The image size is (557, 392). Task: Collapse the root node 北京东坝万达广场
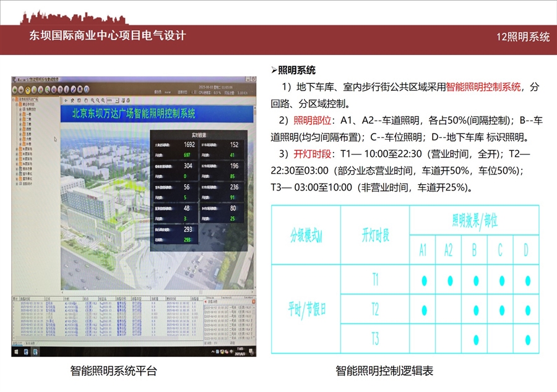click(13, 100)
